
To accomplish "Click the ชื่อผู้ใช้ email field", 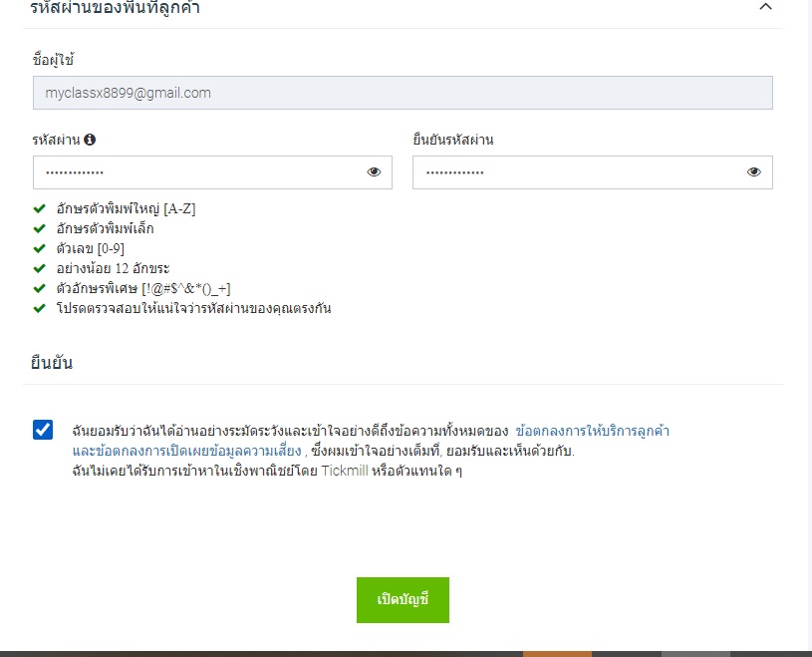I will point(403,93).
